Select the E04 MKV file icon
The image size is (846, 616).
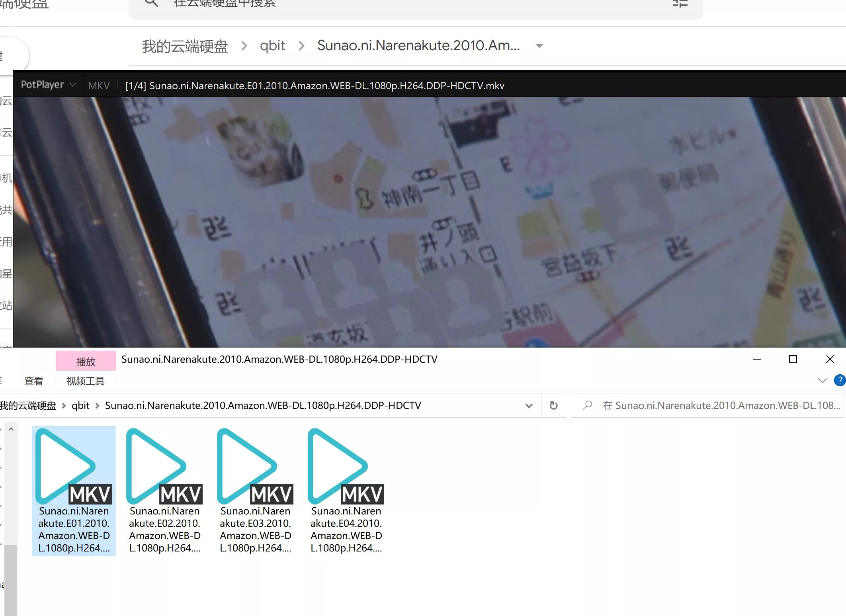pyautogui.click(x=346, y=466)
